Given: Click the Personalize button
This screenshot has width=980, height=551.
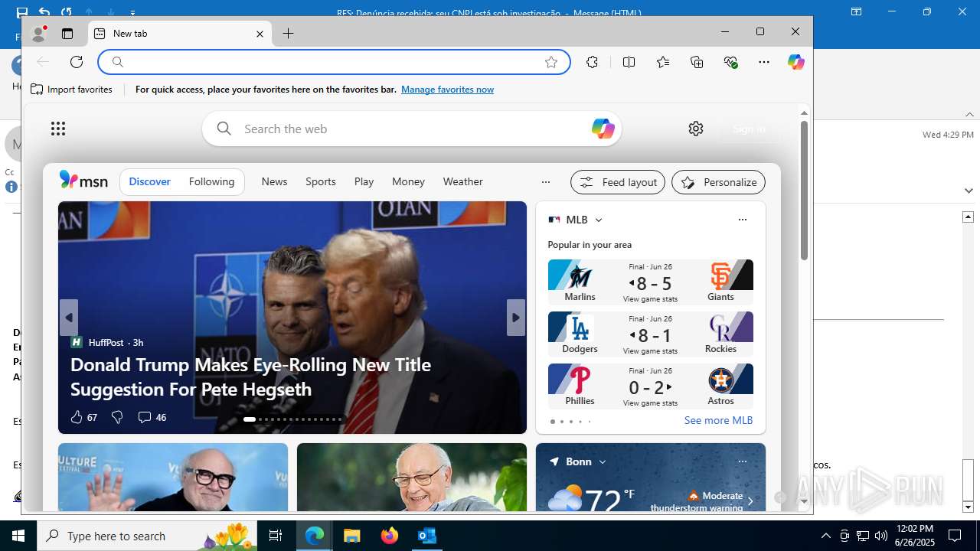Looking at the screenshot, I should (x=718, y=182).
